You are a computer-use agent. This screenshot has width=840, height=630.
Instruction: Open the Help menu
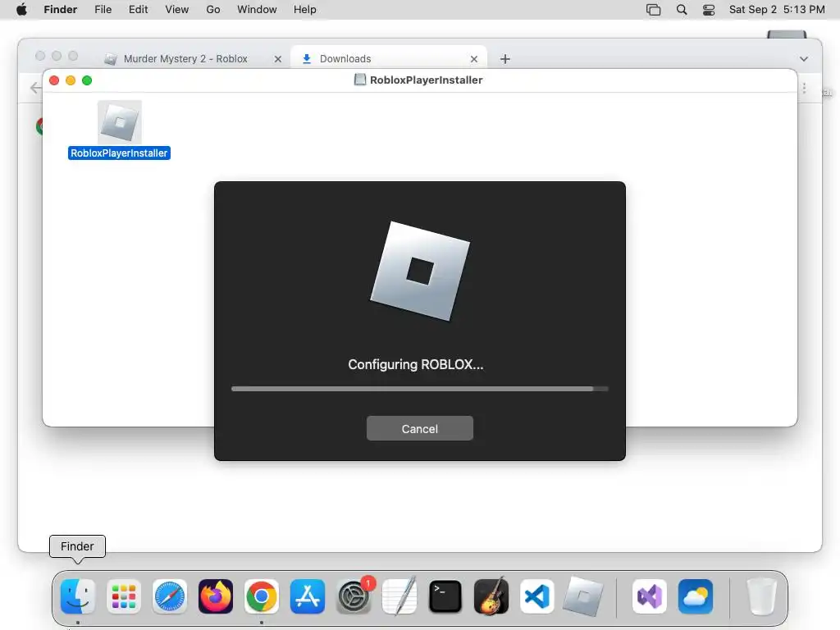pos(305,10)
